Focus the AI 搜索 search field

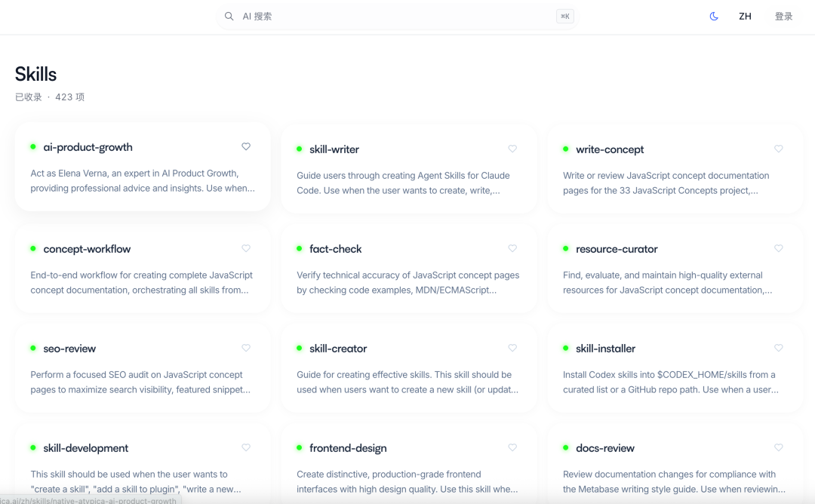point(392,16)
